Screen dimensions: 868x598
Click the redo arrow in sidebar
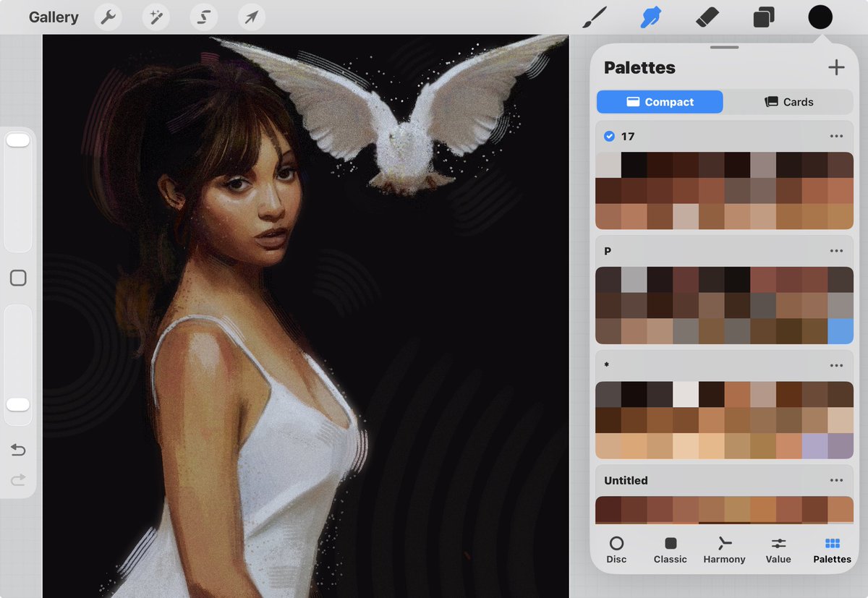pyautogui.click(x=18, y=479)
